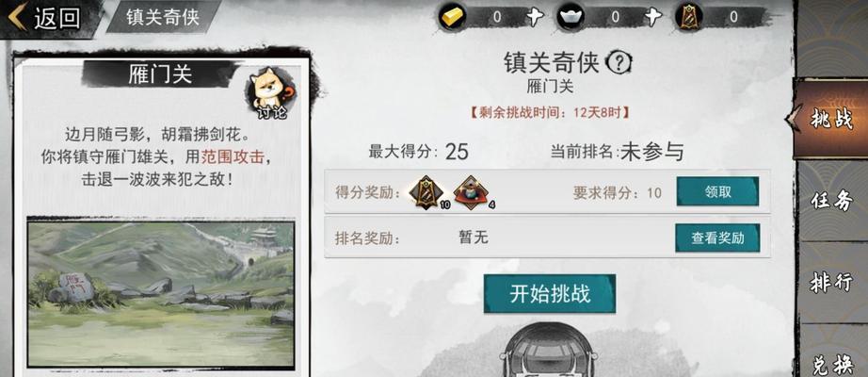Switch to the 挑战 tab
The height and width of the screenshot is (377, 868).
(830, 118)
